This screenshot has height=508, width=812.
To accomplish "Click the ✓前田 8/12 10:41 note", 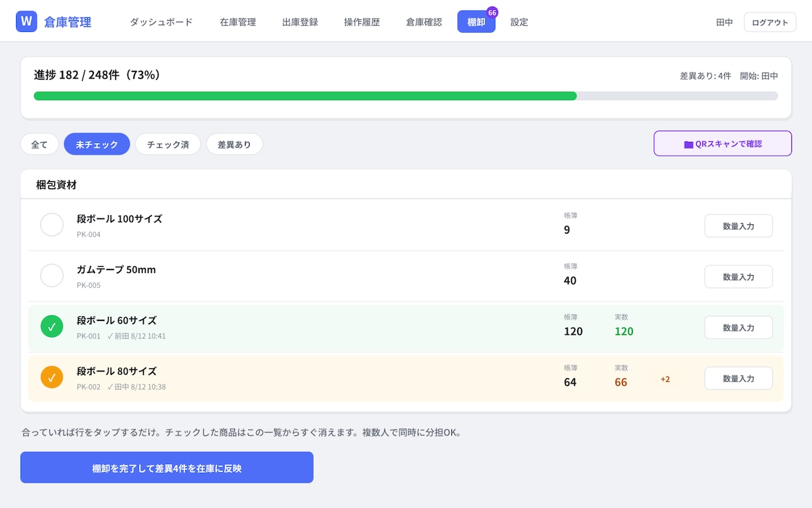I will [x=136, y=336].
